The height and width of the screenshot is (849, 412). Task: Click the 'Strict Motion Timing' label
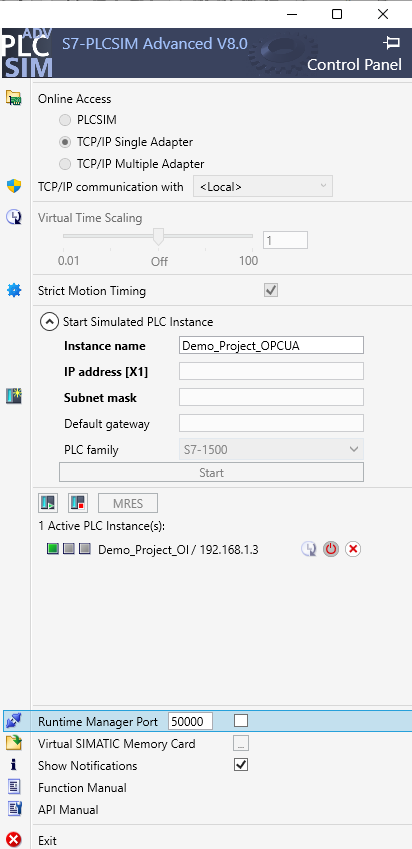tap(91, 291)
